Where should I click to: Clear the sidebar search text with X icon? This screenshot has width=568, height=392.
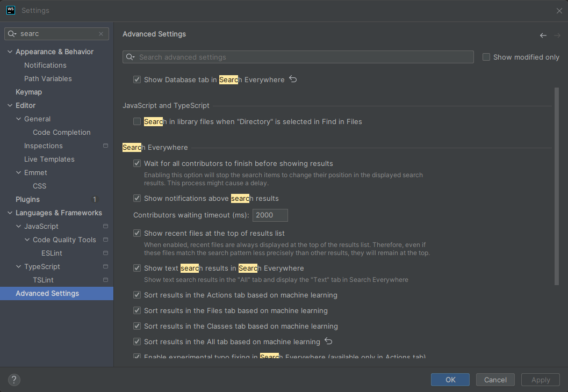pyautogui.click(x=101, y=34)
